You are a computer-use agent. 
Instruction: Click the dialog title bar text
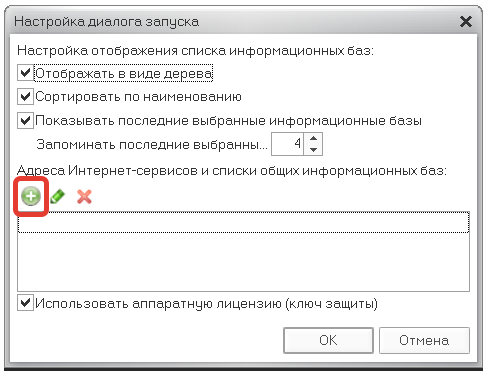[x=107, y=22]
